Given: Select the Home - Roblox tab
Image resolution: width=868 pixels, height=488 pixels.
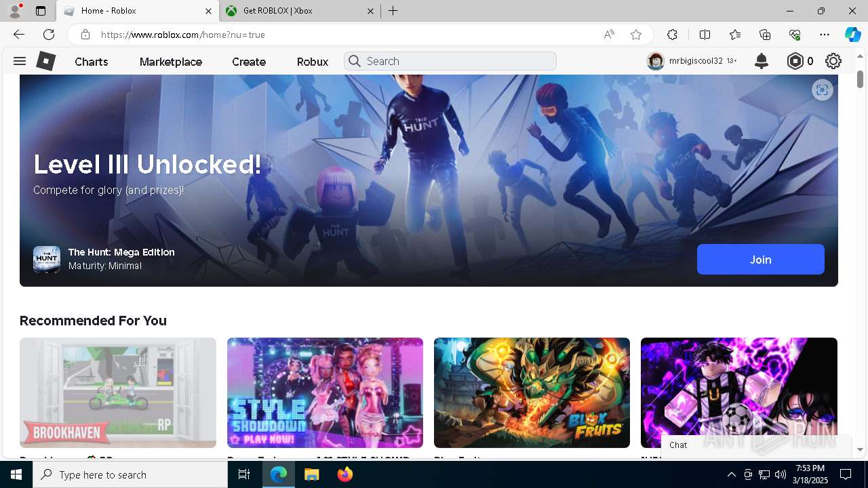Looking at the screenshot, I should click(x=138, y=11).
